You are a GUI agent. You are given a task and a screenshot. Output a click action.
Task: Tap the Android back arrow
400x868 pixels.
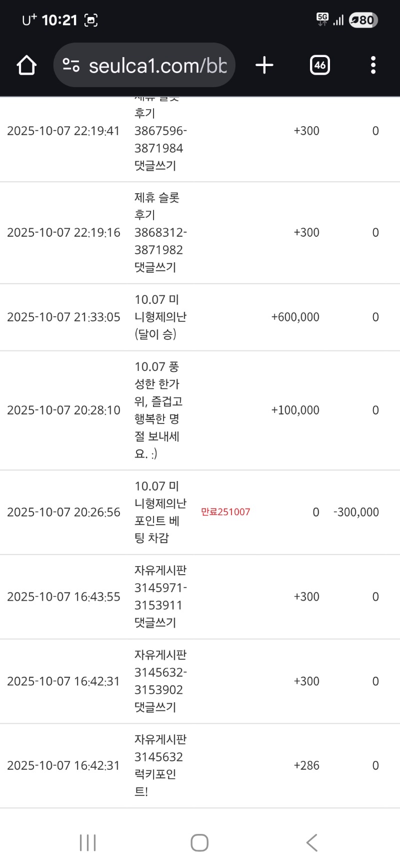tap(311, 842)
